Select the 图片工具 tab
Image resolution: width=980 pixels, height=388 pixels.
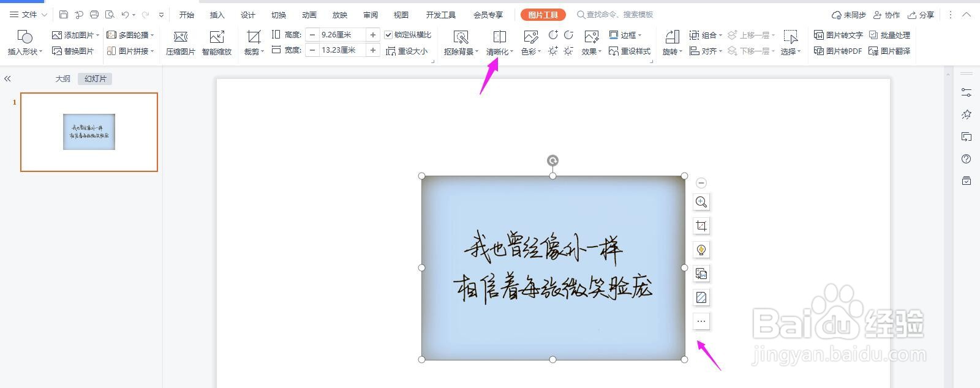click(x=543, y=15)
